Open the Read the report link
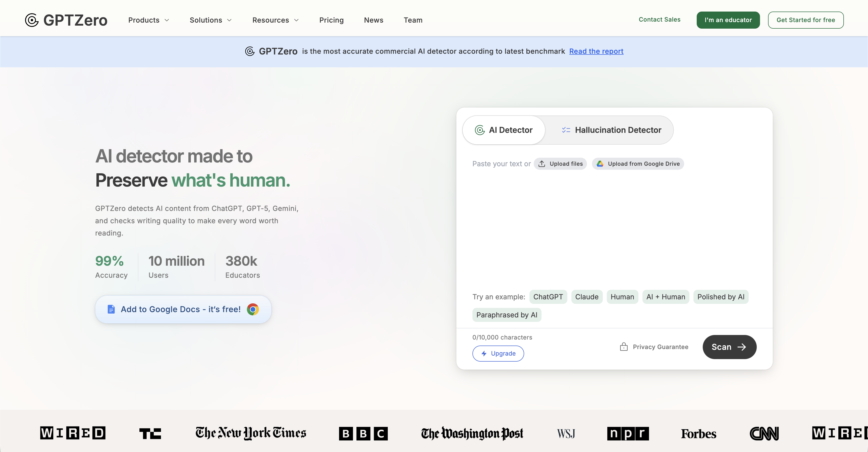Viewport: 868px width, 452px height. point(596,51)
